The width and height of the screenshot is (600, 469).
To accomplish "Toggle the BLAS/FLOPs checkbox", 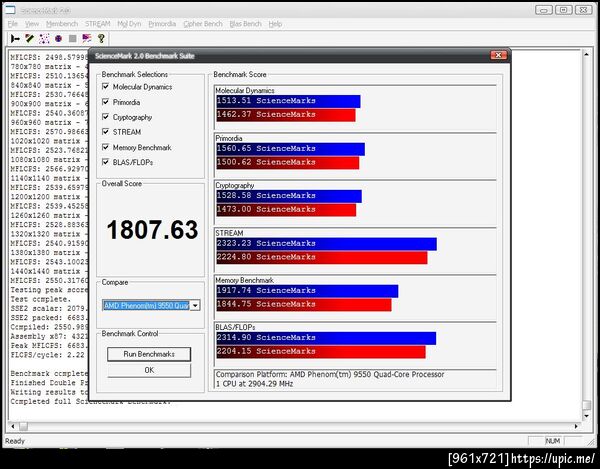I will (x=106, y=162).
